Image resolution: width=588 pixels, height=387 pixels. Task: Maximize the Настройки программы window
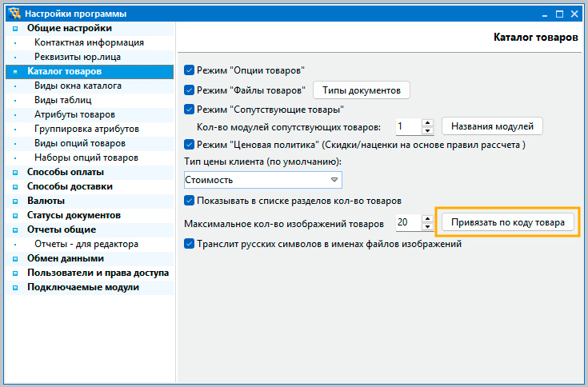click(x=559, y=14)
